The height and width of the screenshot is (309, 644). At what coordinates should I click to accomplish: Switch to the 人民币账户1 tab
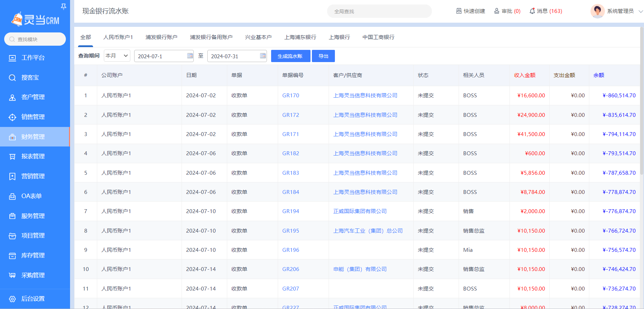(118, 37)
